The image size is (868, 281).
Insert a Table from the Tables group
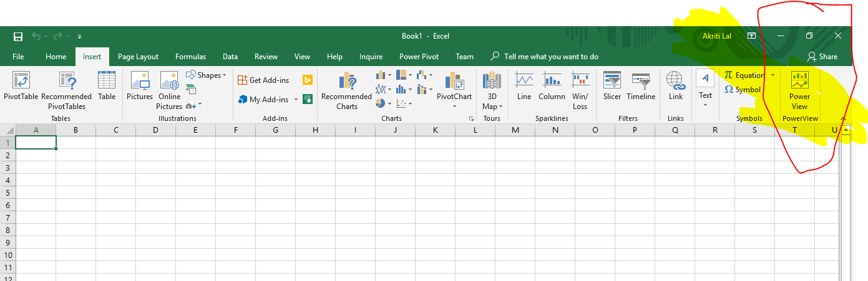pyautogui.click(x=107, y=87)
